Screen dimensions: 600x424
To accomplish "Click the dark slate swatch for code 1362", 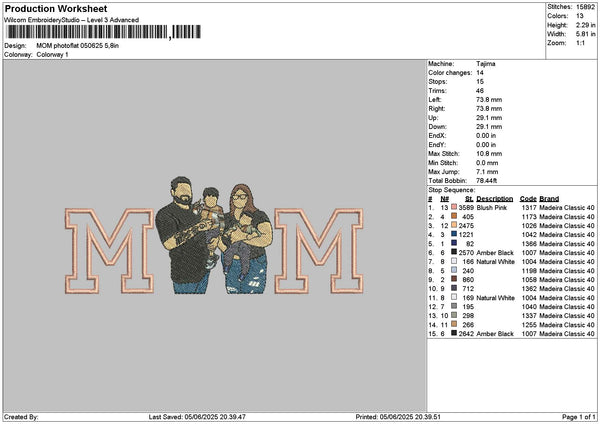I will point(454,288).
